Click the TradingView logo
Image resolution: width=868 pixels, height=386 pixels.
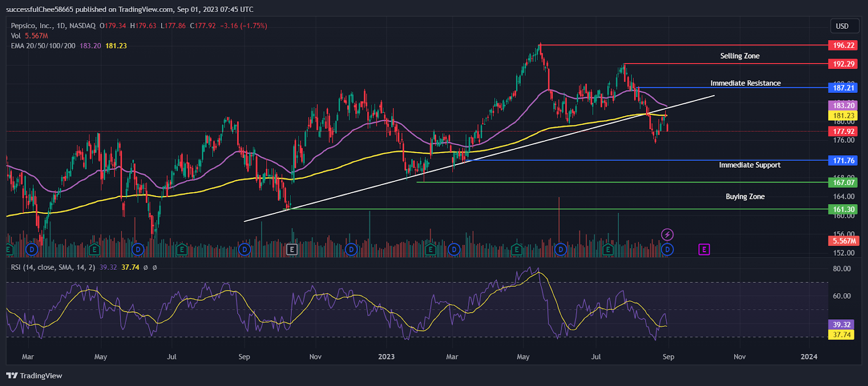(x=34, y=376)
